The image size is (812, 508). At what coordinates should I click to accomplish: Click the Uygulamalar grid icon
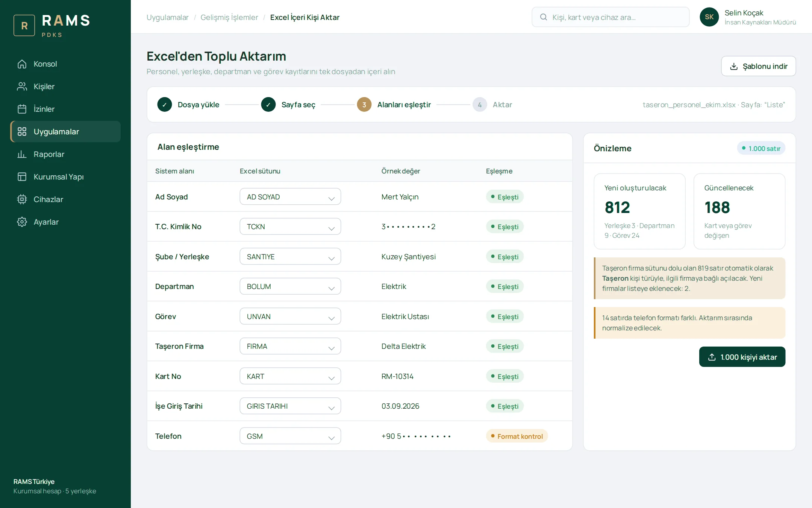(22, 132)
